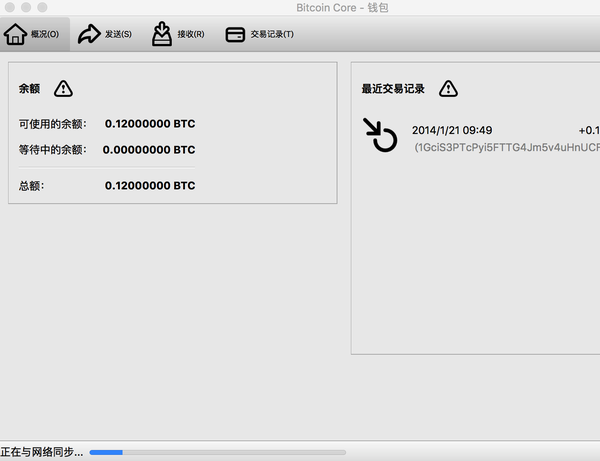Click the green maximize window button
The image size is (600, 461).
point(42,7)
